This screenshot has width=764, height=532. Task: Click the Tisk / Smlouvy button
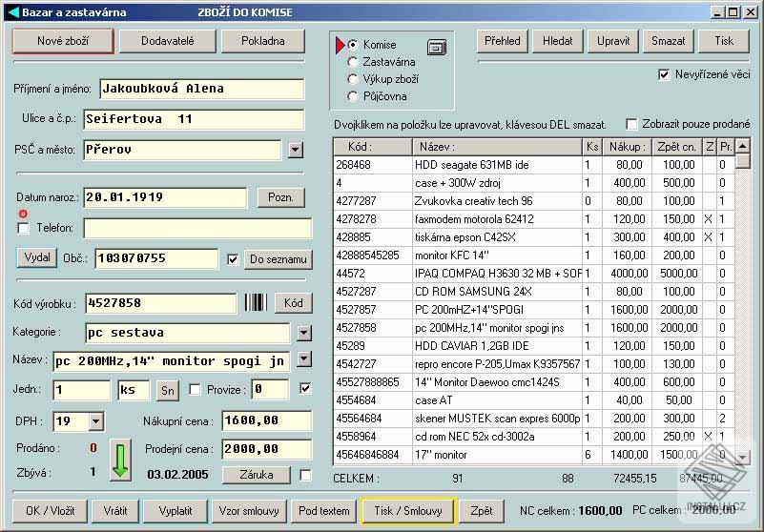click(x=408, y=511)
